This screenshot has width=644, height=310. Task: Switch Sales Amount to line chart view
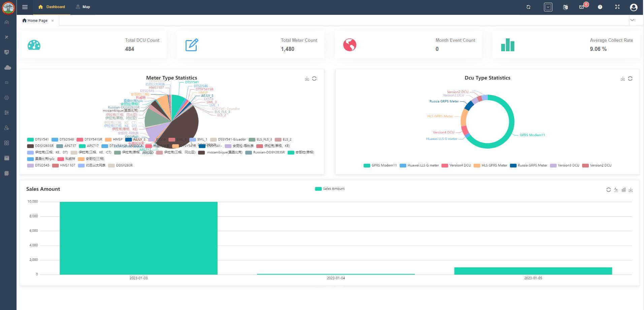[616, 189]
